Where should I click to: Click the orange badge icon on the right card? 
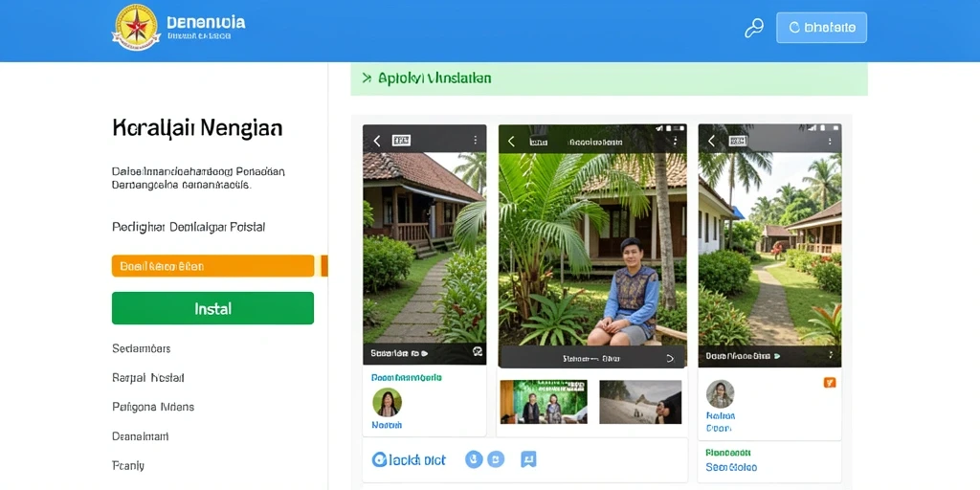pos(830,382)
